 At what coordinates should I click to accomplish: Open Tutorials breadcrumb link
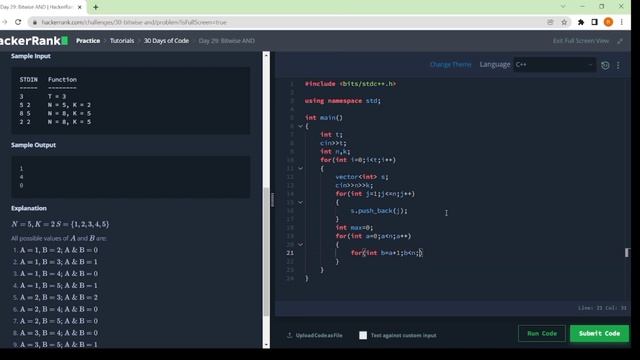pyautogui.click(x=122, y=41)
